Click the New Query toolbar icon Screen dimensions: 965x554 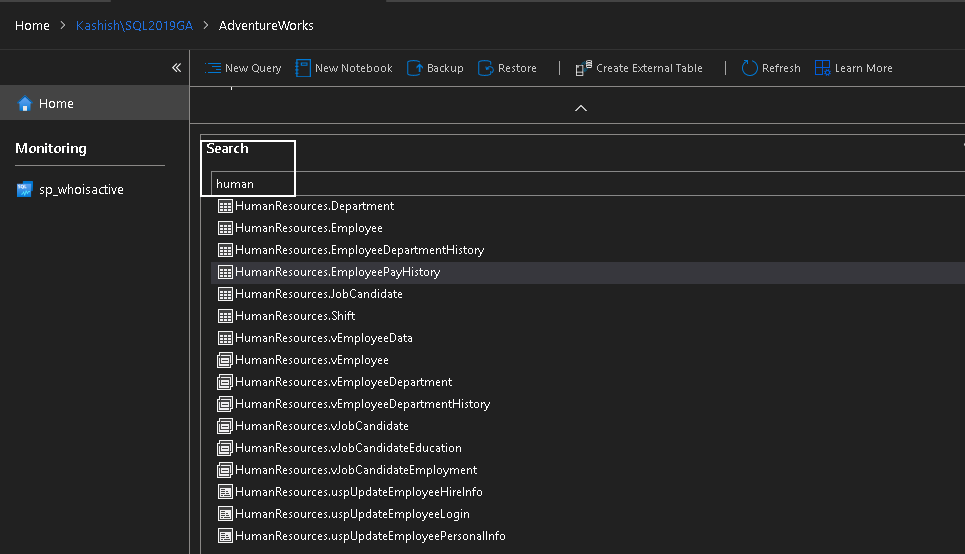[x=213, y=68]
